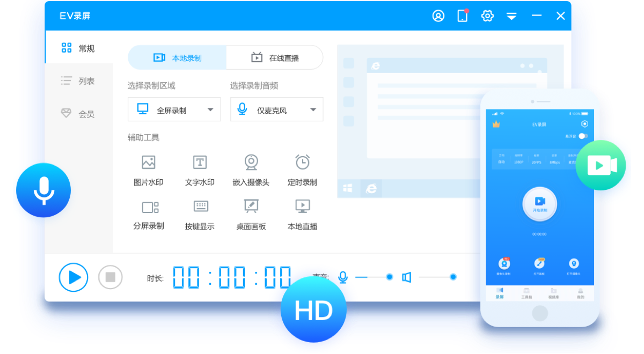The height and width of the screenshot is (354, 644).
Task: Mute the microphone volume icon
Action: pos(343,277)
